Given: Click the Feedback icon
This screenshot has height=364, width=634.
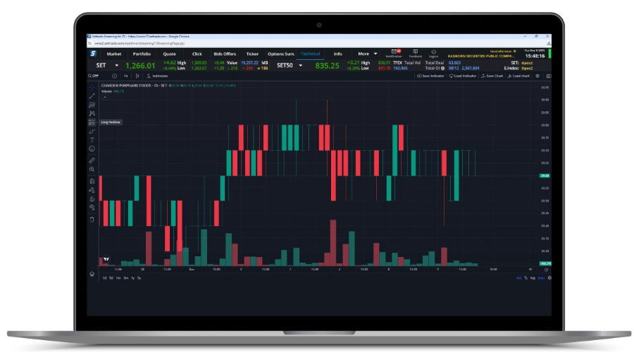Looking at the screenshot, I should (416, 53).
